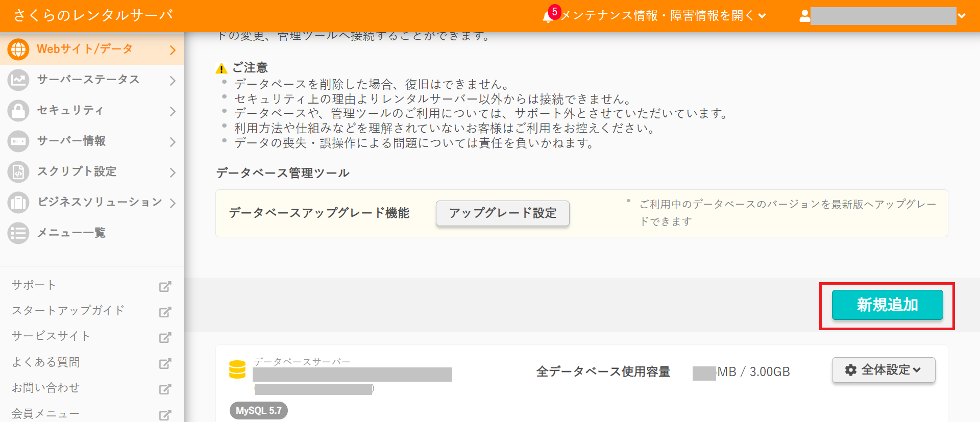Click the スクリプト設定 file icon
The width and height of the screenshot is (980, 422).
(x=18, y=172)
